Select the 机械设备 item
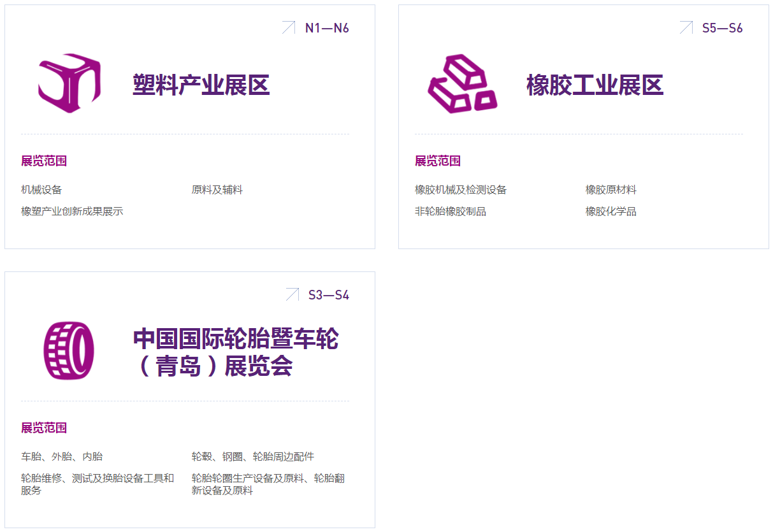Screen dimensions: 773x532 point(41,190)
